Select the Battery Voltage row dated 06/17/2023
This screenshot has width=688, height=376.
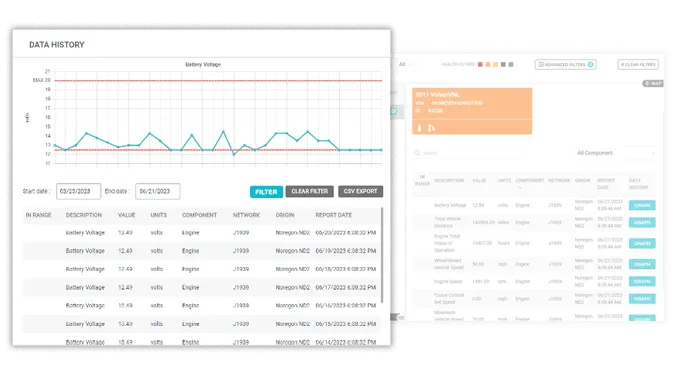pyautogui.click(x=202, y=287)
